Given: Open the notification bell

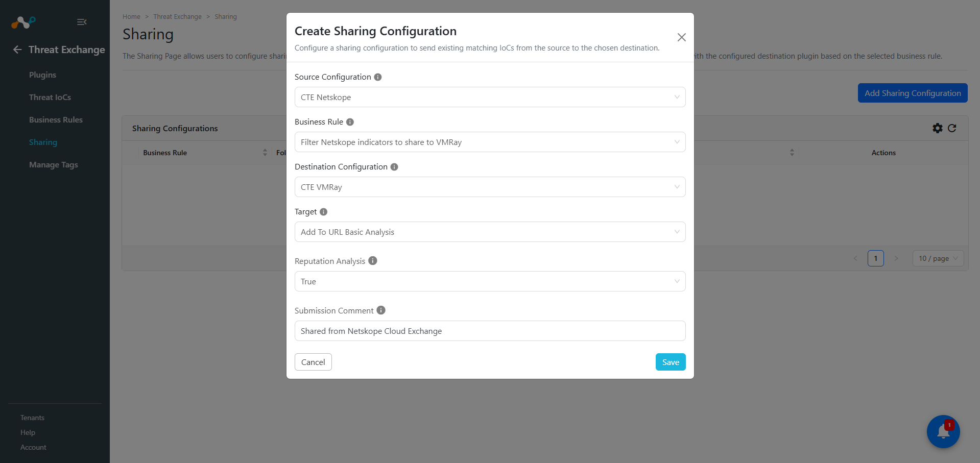Looking at the screenshot, I should [x=943, y=431].
